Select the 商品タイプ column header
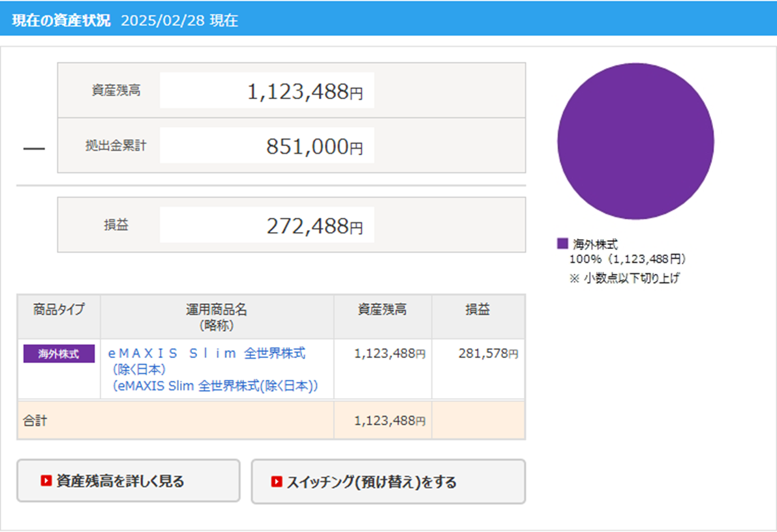The height and width of the screenshot is (532, 777). 59,310
